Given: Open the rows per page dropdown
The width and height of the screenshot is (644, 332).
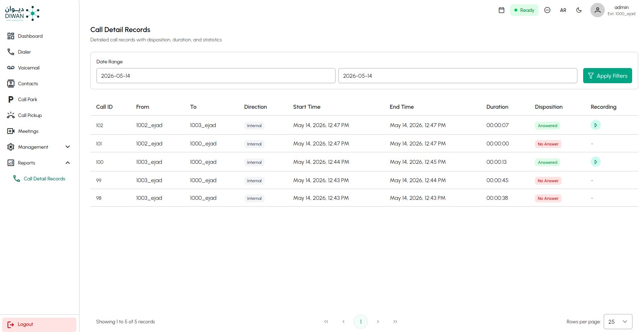Looking at the screenshot, I should tap(618, 322).
